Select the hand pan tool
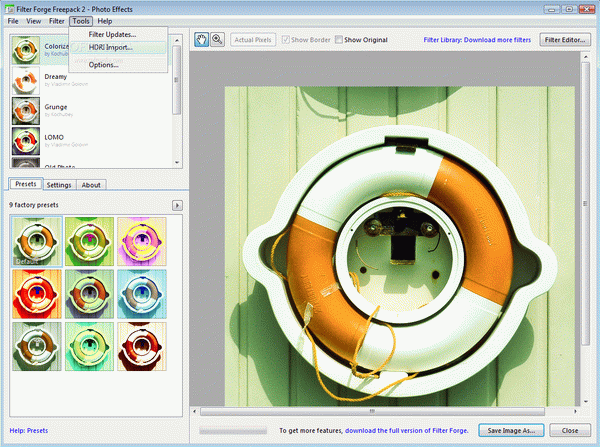Image resolution: width=600 pixels, height=447 pixels. click(x=201, y=39)
